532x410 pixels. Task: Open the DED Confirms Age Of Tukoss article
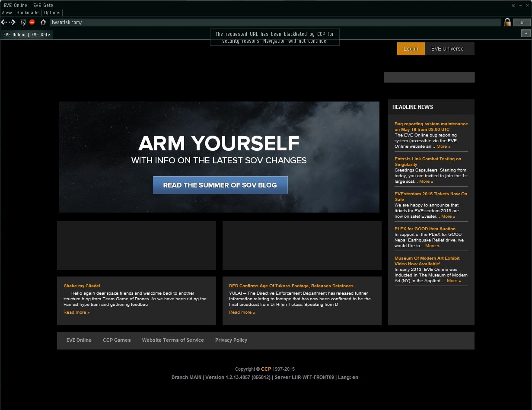pos(291,286)
